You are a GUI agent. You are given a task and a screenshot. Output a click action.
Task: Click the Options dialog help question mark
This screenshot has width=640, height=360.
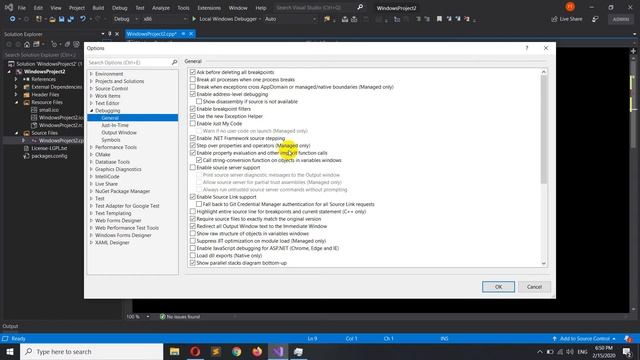pyautogui.click(x=527, y=48)
